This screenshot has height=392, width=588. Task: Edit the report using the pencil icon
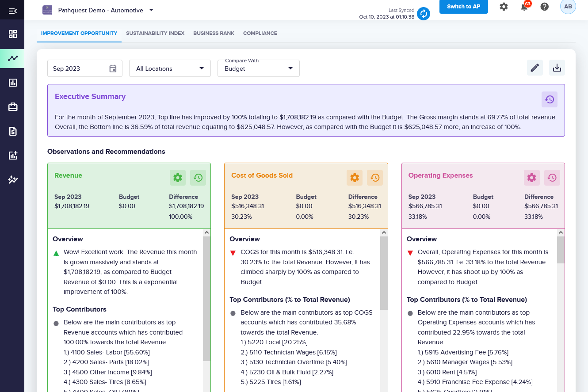[535, 68]
